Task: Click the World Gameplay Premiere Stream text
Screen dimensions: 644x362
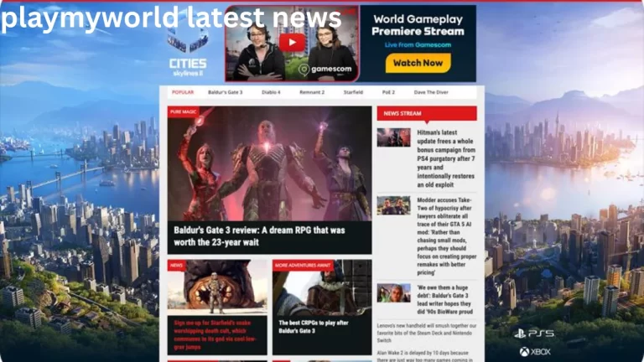Action: click(x=418, y=25)
